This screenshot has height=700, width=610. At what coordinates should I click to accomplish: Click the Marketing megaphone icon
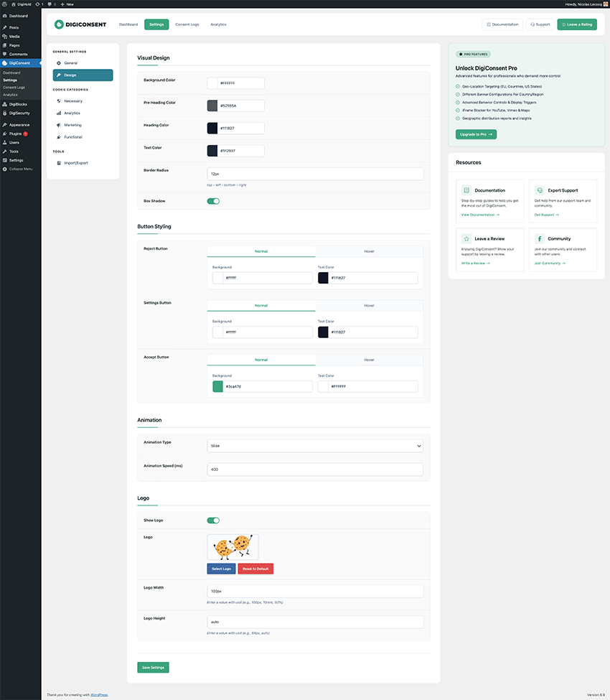tap(58, 125)
